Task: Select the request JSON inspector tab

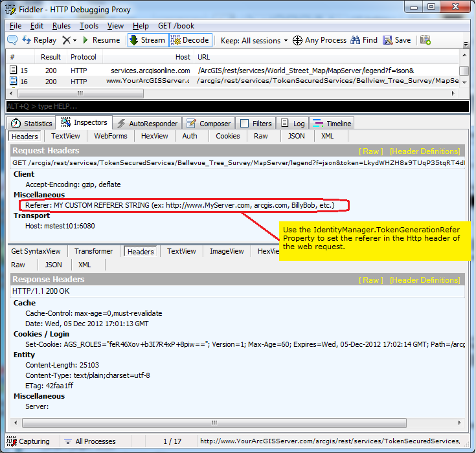Action: [x=296, y=136]
